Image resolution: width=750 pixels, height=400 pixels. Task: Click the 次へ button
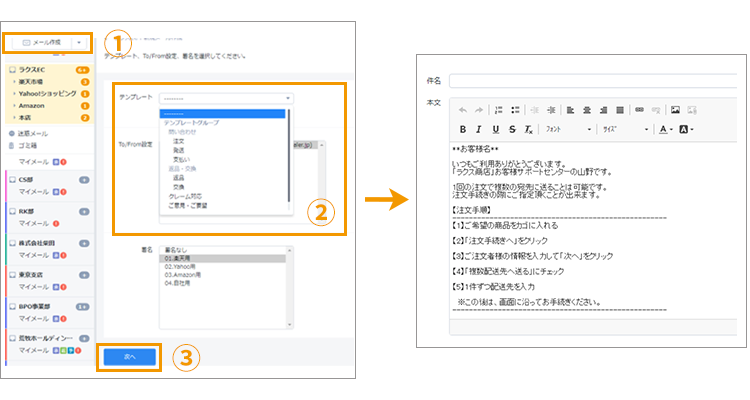coord(130,357)
